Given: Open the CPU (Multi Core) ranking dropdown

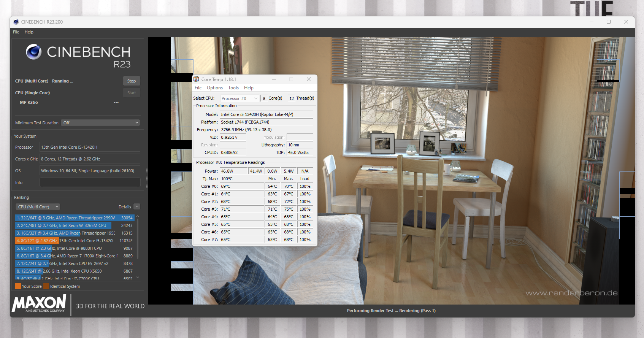Looking at the screenshot, I should click(38, 207).
